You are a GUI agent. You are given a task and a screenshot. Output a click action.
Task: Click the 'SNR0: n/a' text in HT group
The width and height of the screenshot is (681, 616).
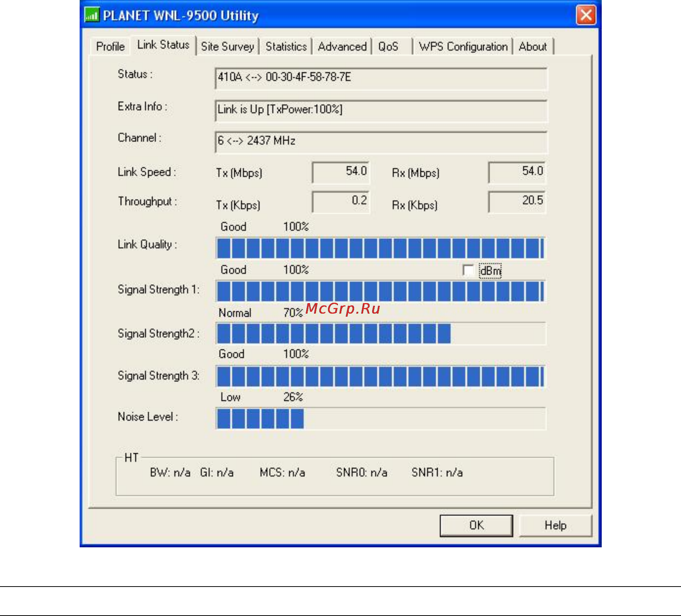click(x=362, y=473)
